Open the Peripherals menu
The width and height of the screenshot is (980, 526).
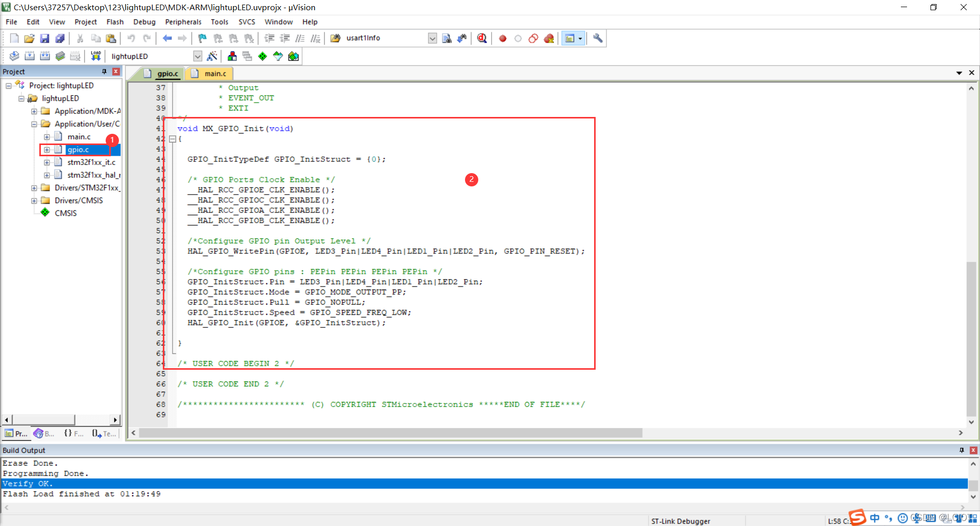click(183, 22)
